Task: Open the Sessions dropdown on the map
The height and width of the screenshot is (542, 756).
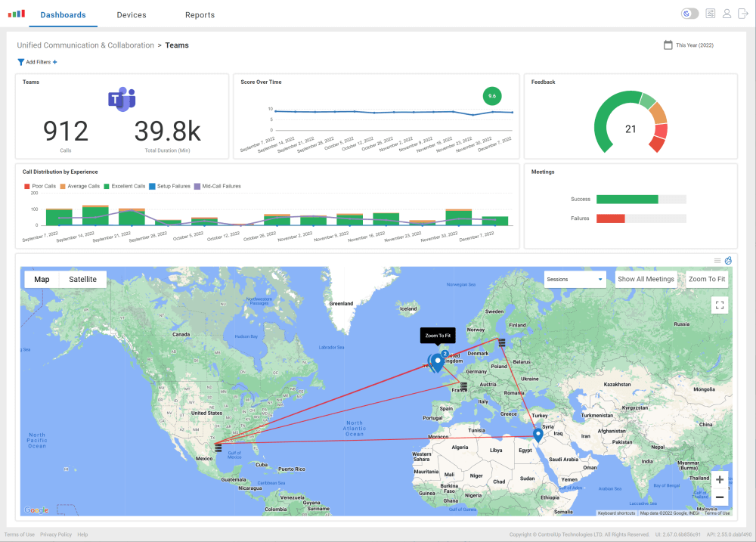Action: point(575,279)
